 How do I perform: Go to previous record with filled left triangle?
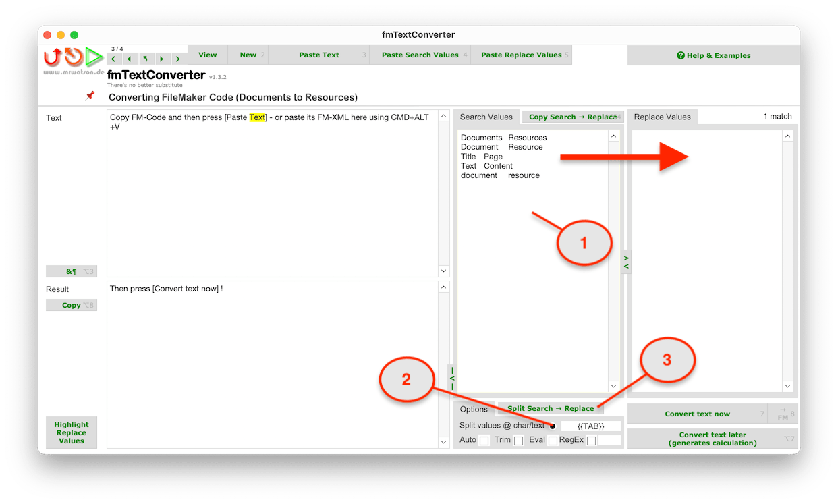click(x=129, y=59)
